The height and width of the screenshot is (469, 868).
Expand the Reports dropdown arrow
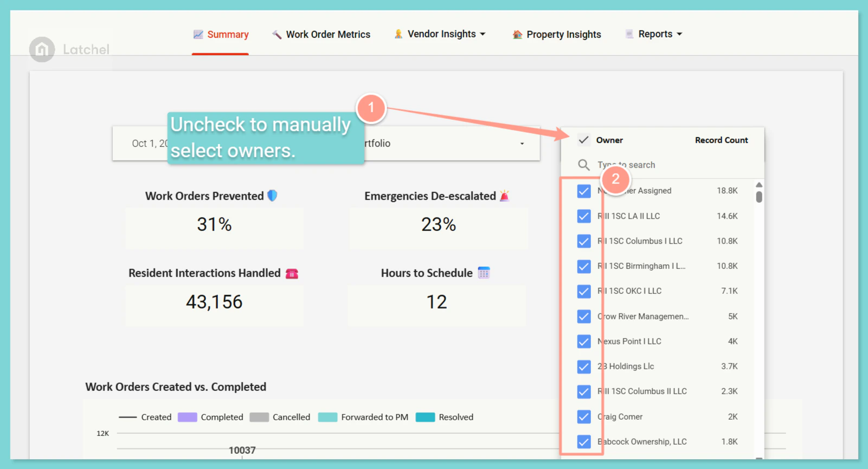click(679, 34)
